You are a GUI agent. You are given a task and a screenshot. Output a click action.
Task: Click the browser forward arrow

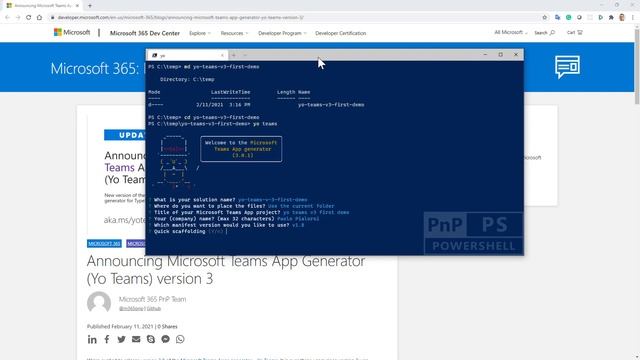point(18,18)
